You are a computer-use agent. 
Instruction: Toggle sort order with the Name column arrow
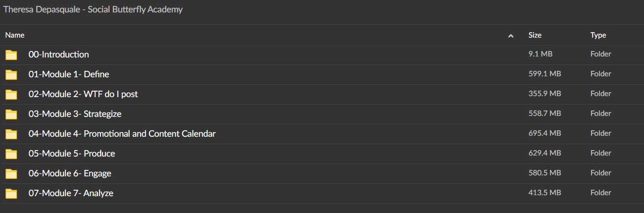click(510, 36)
